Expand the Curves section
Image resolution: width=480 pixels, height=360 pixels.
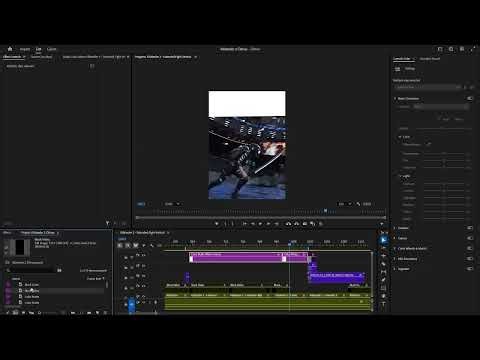(395, 238)
